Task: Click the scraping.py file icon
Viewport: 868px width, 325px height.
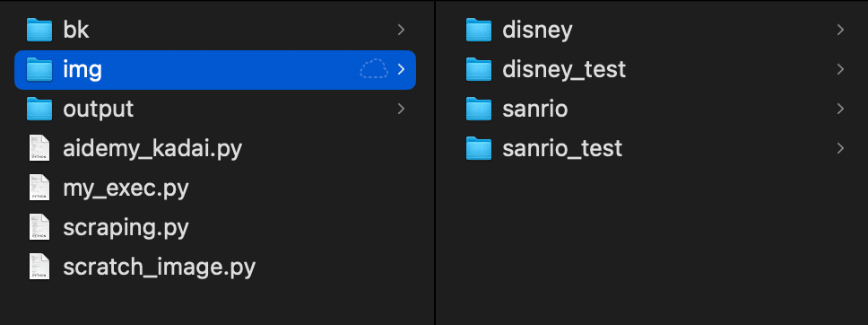Action: 39,227
